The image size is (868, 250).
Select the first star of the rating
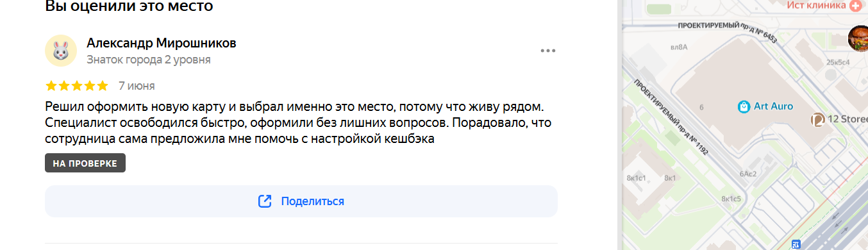[51, 86]
